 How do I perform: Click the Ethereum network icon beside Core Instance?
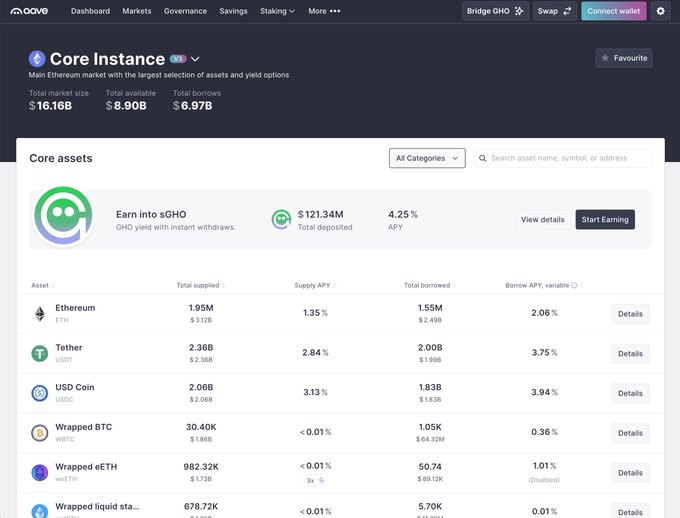pyautogui.click(x=37, y=59)
